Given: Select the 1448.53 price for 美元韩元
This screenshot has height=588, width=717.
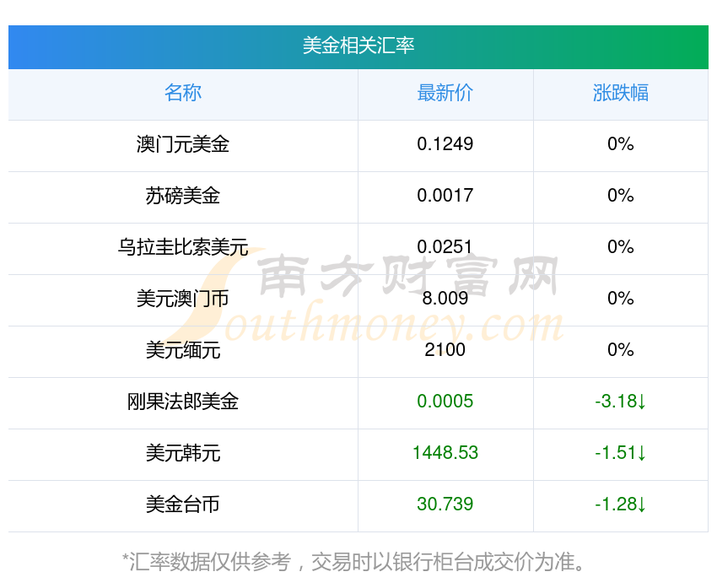Looking at the screenshot, I should point(445,453).
